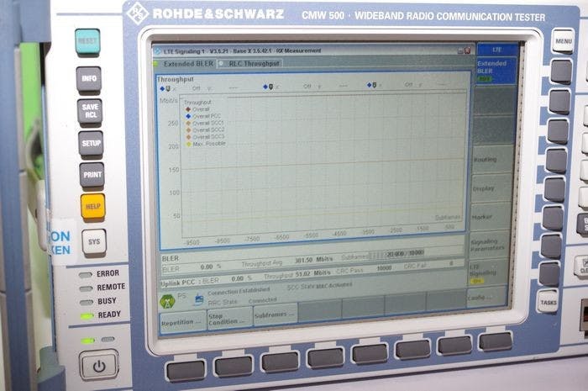Click the green hexagon cell status icon
Image resolution: width=588 pixels, height=391 pixels.
pos(167,301)
